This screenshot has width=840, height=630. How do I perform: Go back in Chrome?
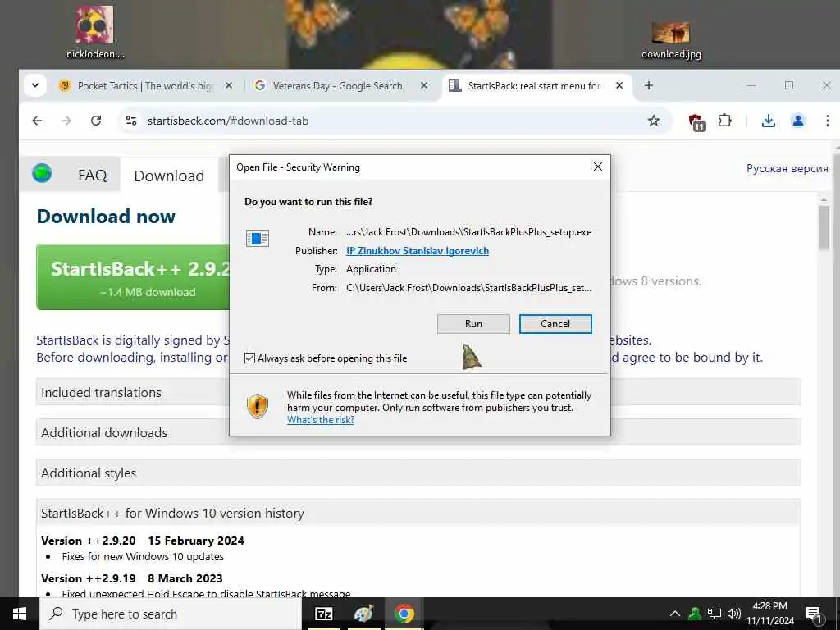[x=37, y=121]
